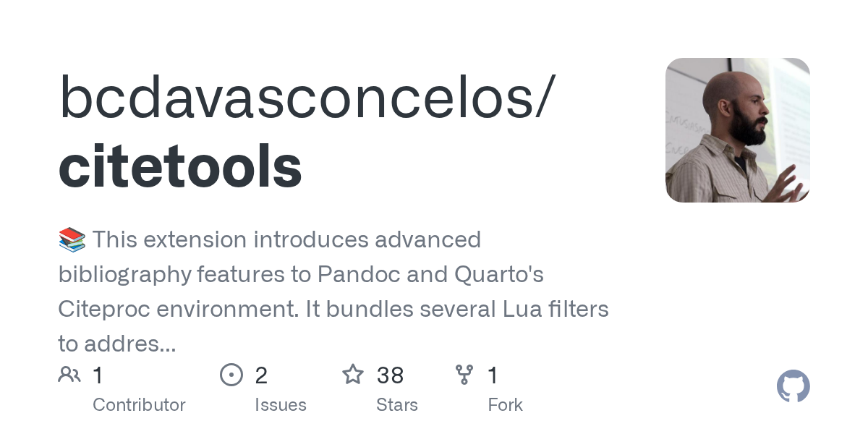Image resolution: width=868 pixels, height=434 pixels.
Task: Click the "Issues" label text
Action: pyautogui.click(x=280, y=405)
